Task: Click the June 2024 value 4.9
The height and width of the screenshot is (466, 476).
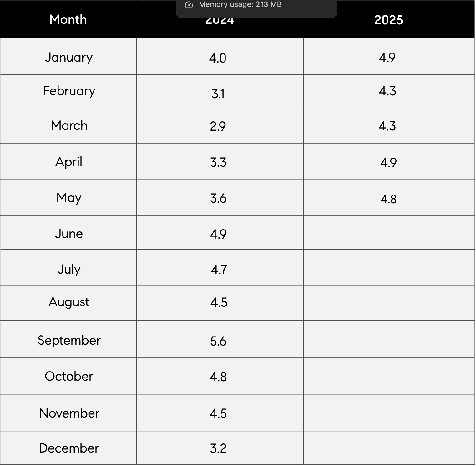Action: click(218, 234)
